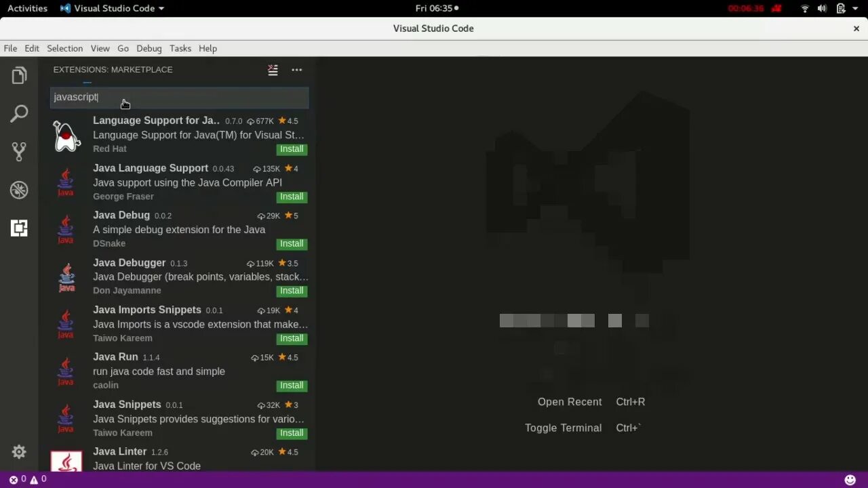Click the feedback smiley in status bar
The image size is (868, 488).
point(850,480)
